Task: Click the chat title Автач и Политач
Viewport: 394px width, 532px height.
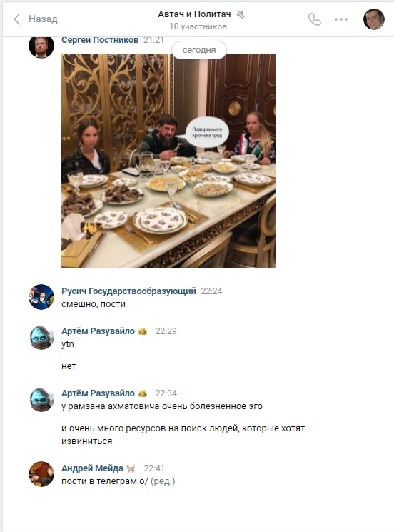Action: coord(194,14)
